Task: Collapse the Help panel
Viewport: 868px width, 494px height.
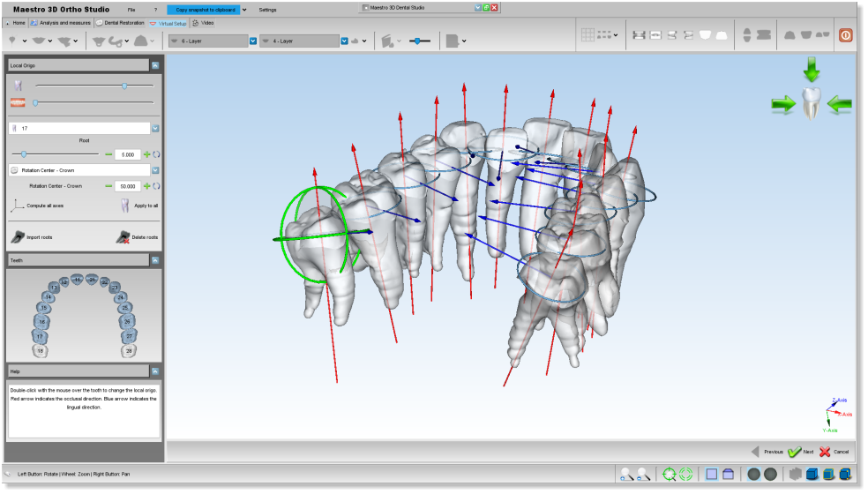Action: click(155, 371)
